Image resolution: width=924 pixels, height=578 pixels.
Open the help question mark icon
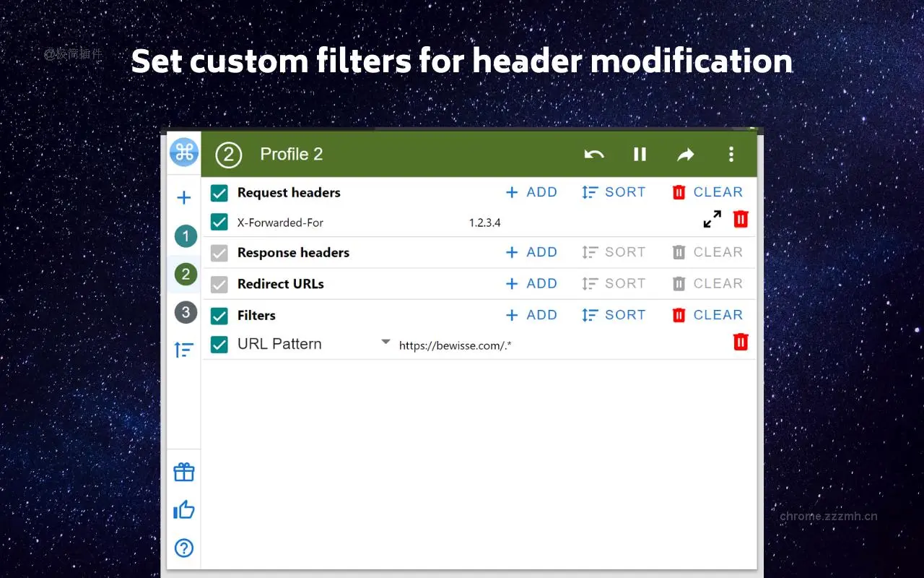pos(183,548)
